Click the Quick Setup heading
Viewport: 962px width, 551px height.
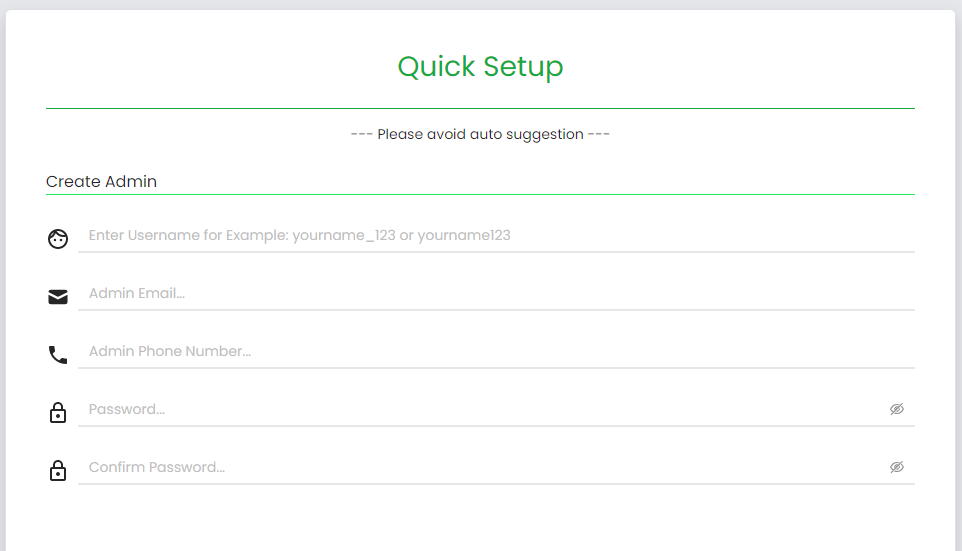point(480,67)
